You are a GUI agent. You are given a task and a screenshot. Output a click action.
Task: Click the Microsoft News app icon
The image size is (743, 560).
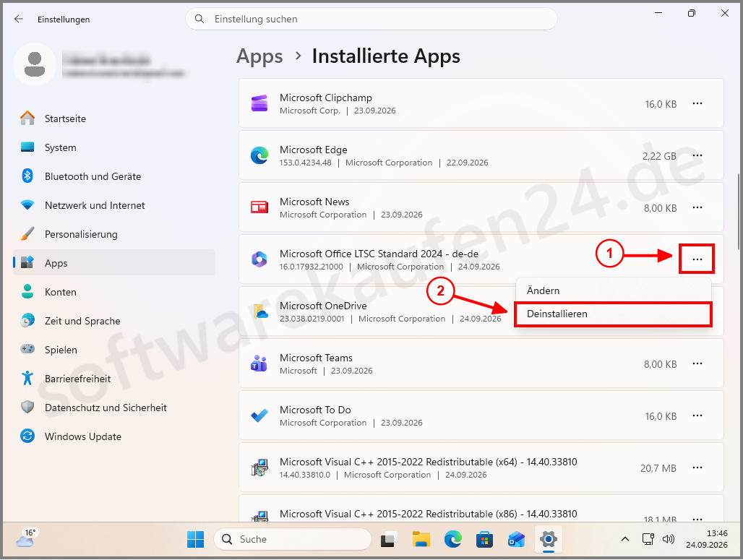coord(259,207)
